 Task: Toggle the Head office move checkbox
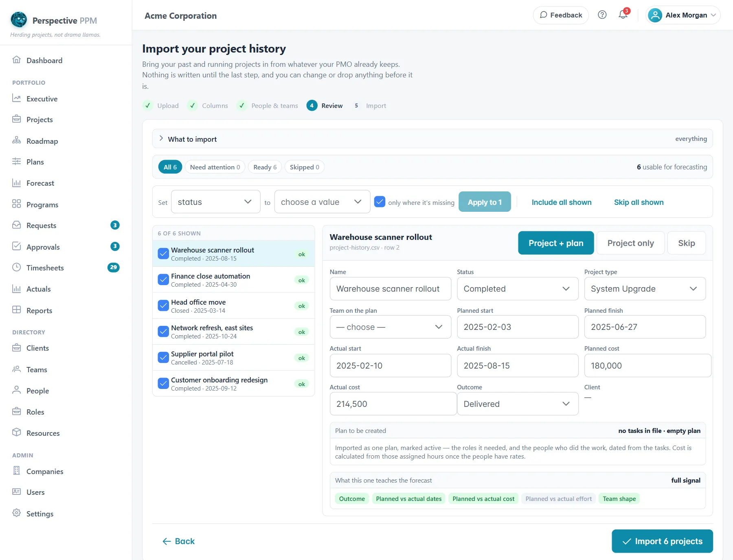coord(163,306)
